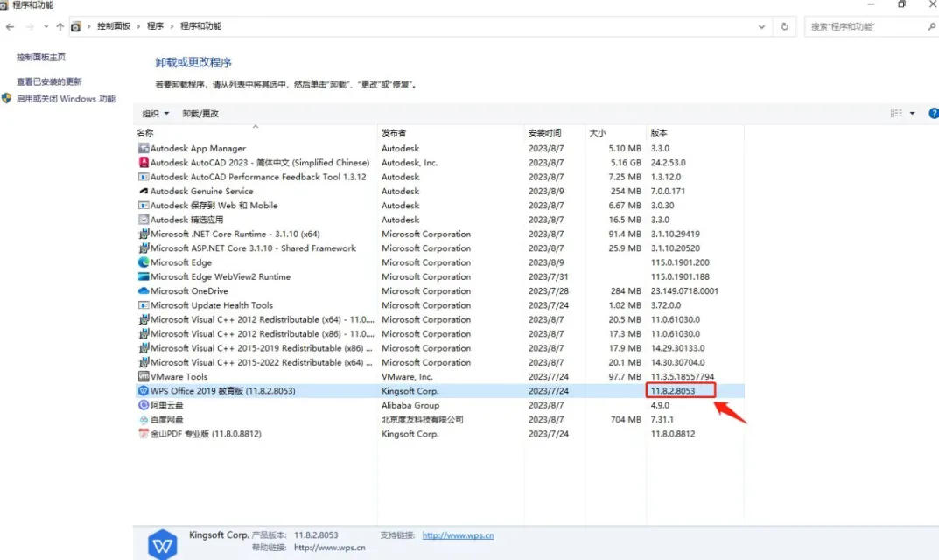
Task: Click version 11.8.2.8053 cell in the list
Action: 672,391
